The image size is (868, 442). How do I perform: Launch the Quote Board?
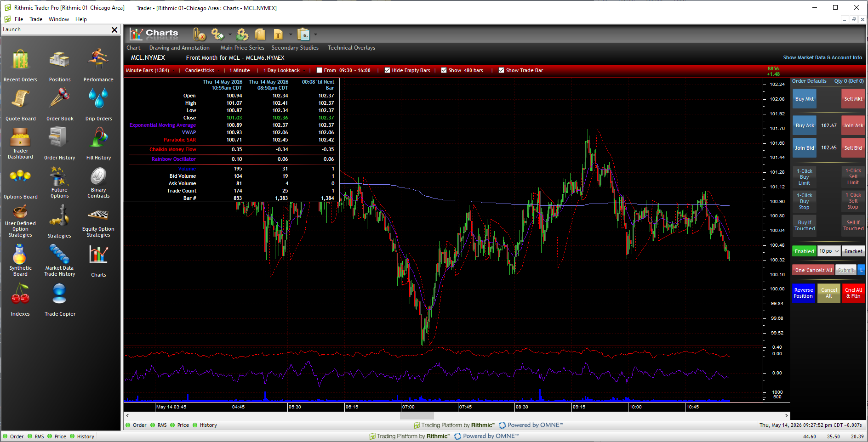coord(20,104)
